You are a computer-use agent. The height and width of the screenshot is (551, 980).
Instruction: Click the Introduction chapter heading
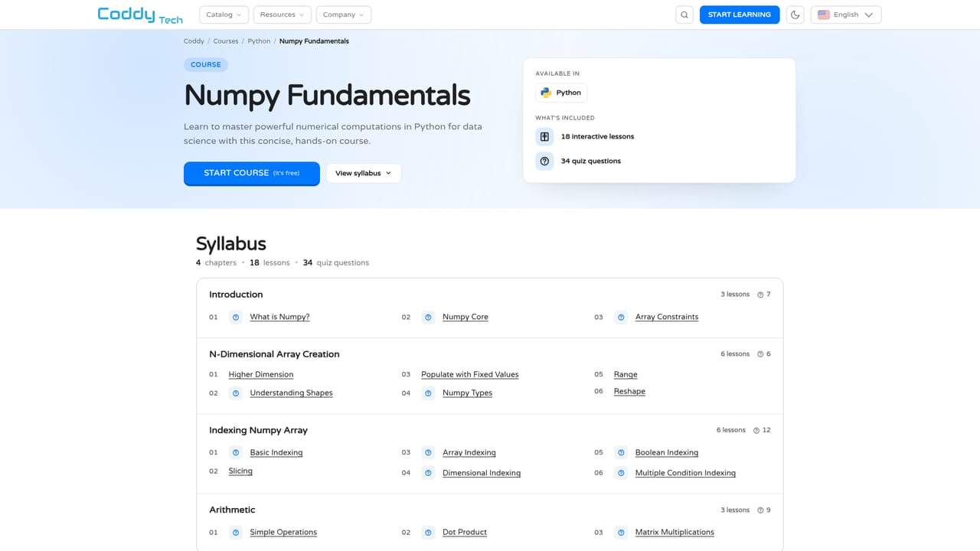[236, 295]
